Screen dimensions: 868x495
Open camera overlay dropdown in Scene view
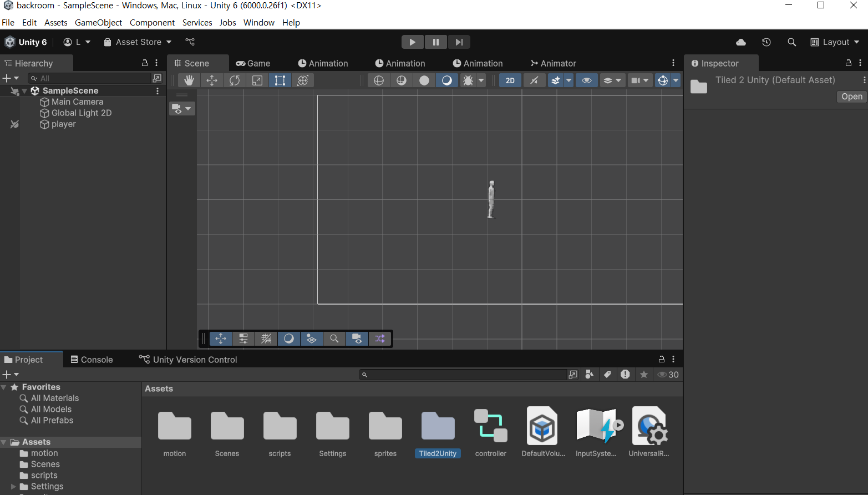click(182, 108)
